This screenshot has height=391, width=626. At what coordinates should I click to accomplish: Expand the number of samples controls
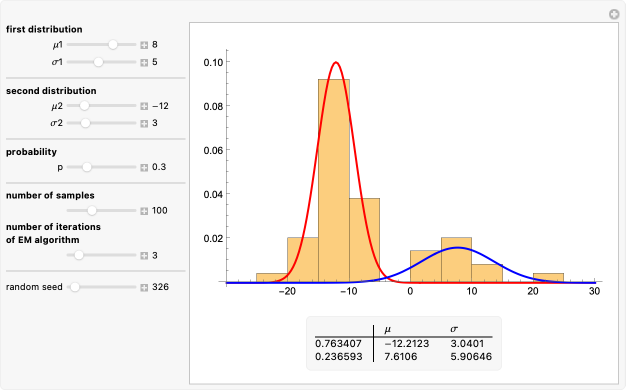(144, 211)
